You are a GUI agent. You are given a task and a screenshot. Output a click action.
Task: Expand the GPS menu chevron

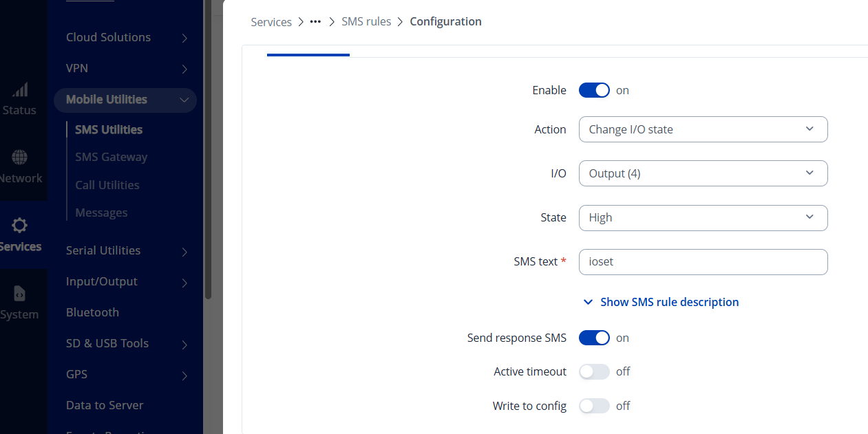(184, 375)
